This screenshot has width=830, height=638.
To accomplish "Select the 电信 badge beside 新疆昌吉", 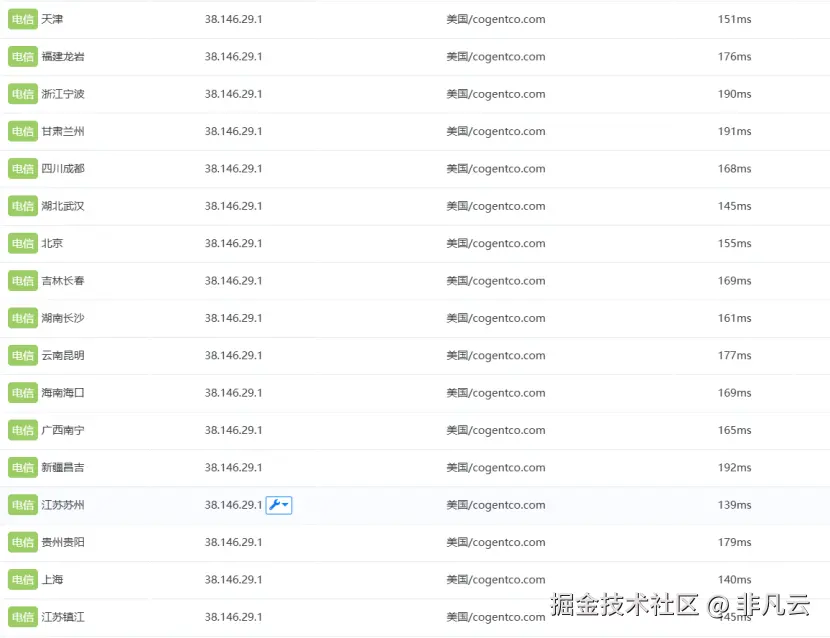I will (22, 467).
